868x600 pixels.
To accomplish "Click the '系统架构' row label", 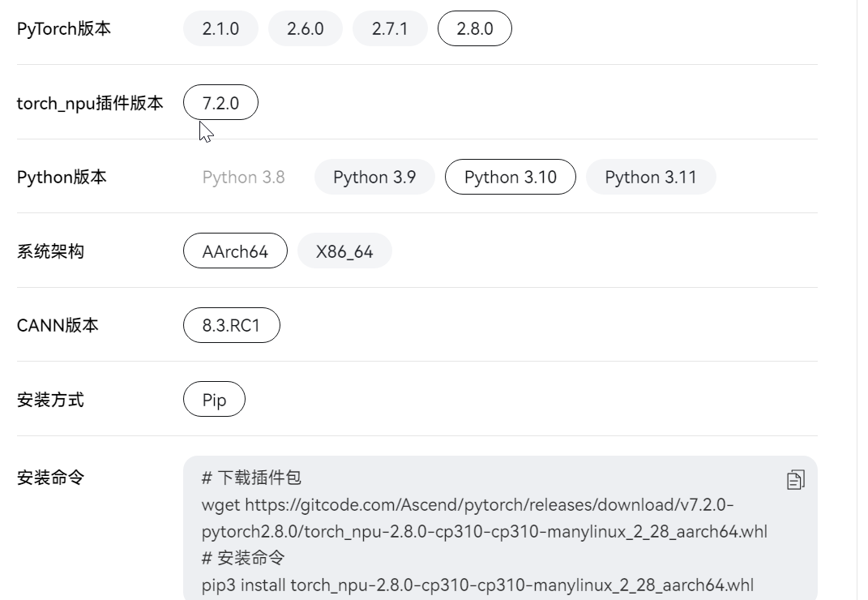I will [x=50, y=251].
